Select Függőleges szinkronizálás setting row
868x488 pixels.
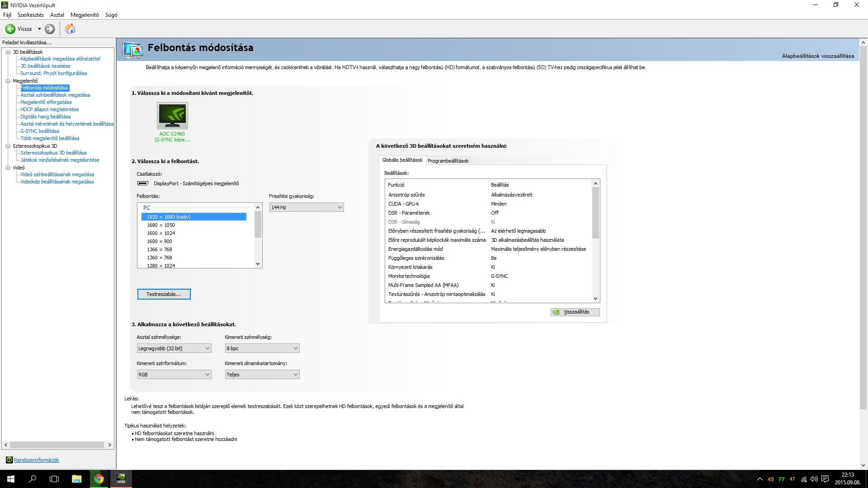point(488,258)
